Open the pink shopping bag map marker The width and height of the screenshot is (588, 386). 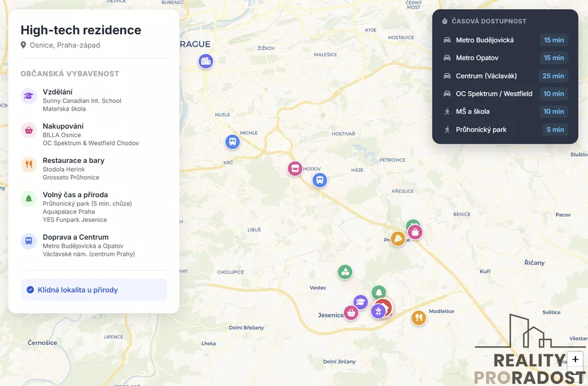[415, 232]
